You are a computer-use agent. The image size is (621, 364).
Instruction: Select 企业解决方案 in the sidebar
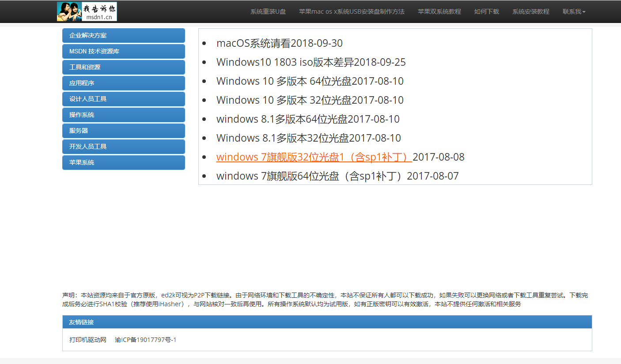pos(123,35)
